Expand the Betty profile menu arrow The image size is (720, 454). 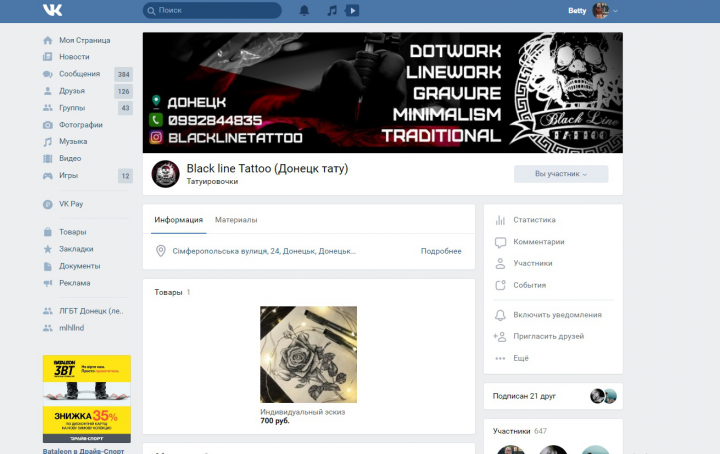pyautogui.click(x=615, y=11)
